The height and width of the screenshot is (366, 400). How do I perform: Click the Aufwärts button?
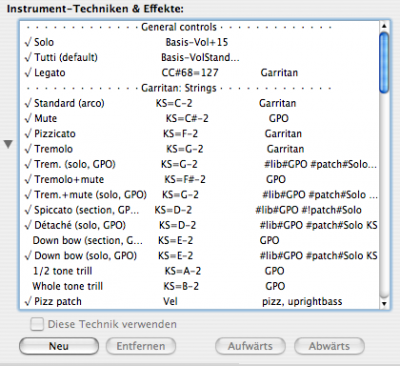[250, 346]
